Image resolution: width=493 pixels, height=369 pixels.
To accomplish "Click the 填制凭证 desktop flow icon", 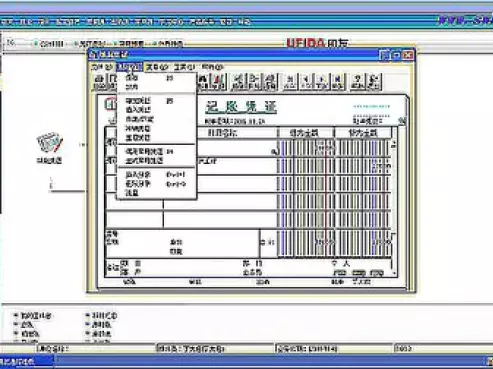I will (x=49, y=147).
